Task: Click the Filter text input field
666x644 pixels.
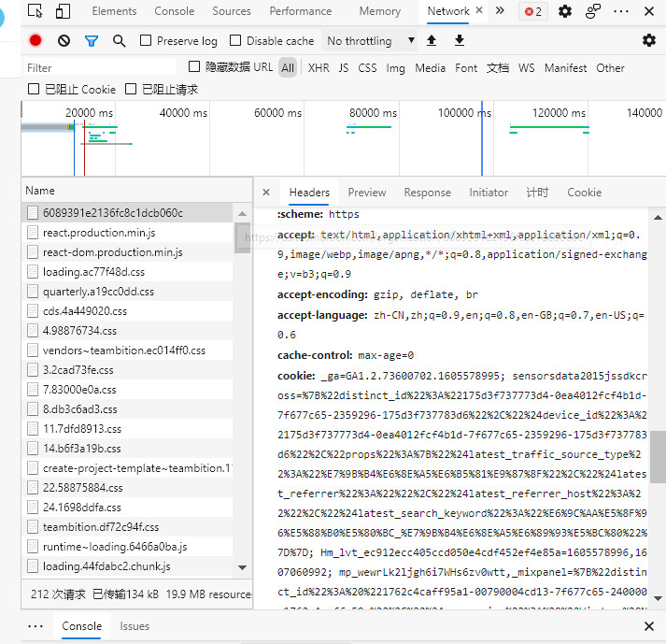Action: (100, 67)
